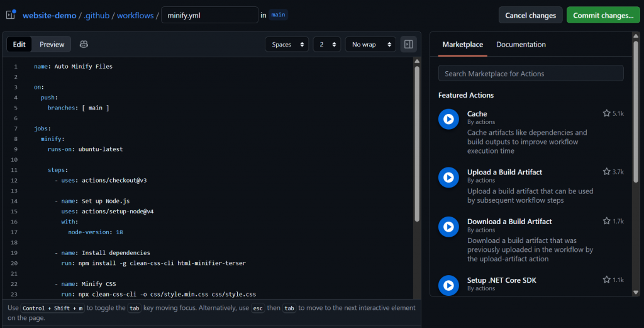Click the Upload a Build Artifact play icon

pos(448,178)
